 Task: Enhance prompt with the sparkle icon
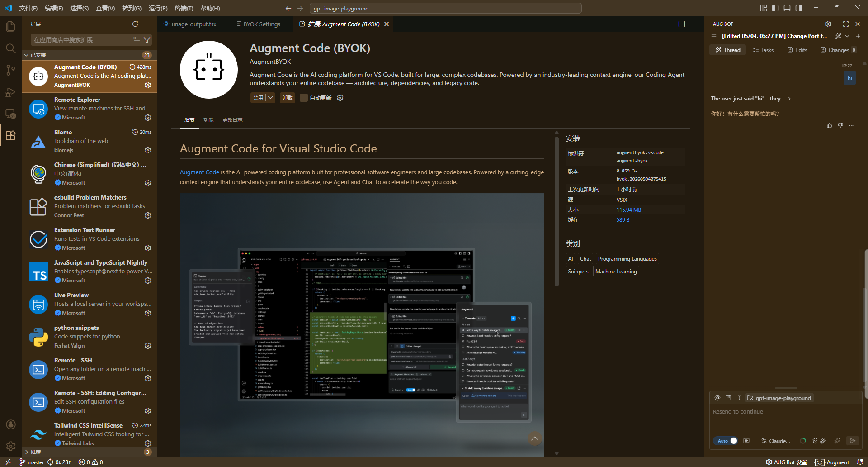click(x=837, y=441)
